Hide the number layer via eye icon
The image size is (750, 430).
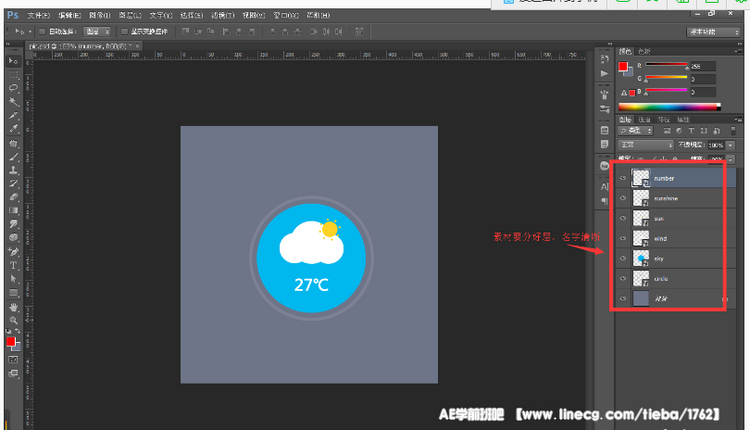[x=623, y=178]
